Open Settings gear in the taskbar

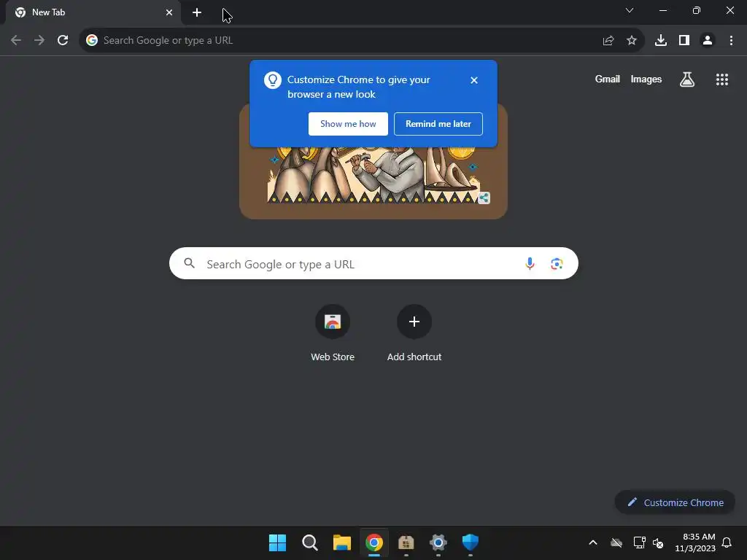438,542
